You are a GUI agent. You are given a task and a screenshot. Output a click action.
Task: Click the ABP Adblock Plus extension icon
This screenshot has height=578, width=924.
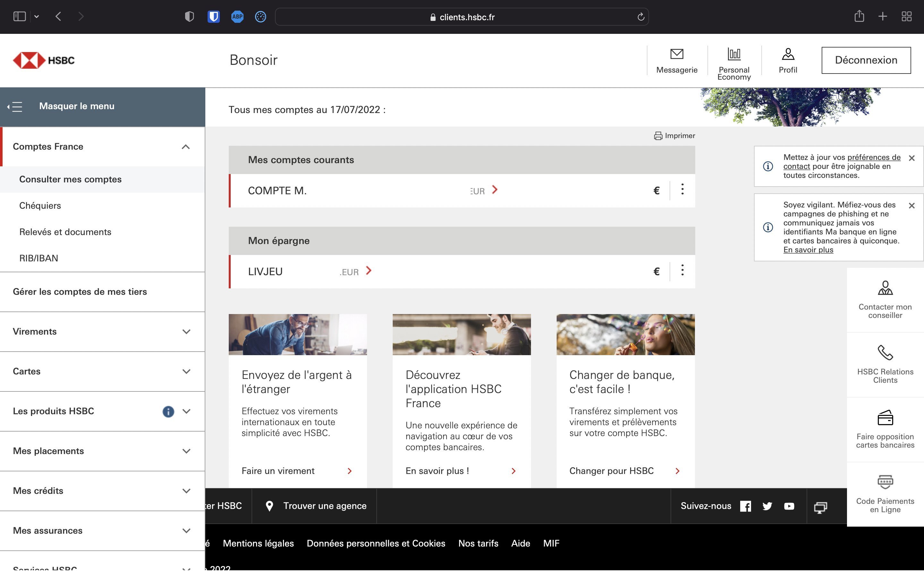click(x=237, y=16)
